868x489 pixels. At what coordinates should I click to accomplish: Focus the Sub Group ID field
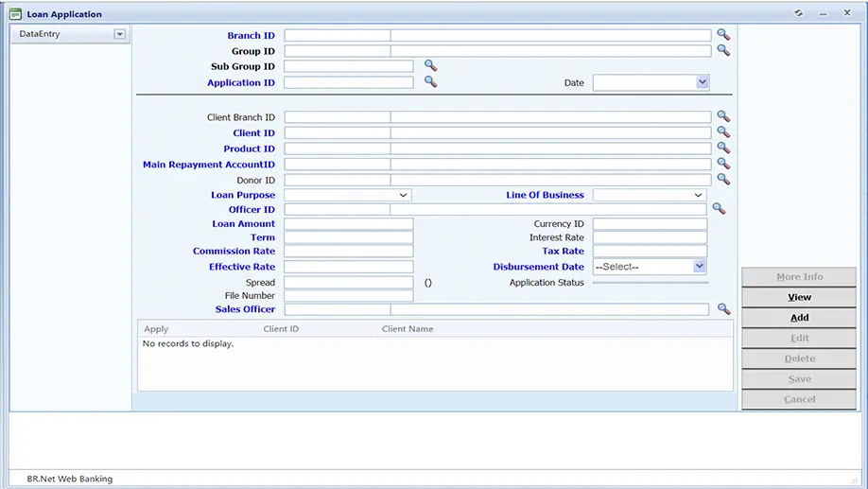point(349,66)
